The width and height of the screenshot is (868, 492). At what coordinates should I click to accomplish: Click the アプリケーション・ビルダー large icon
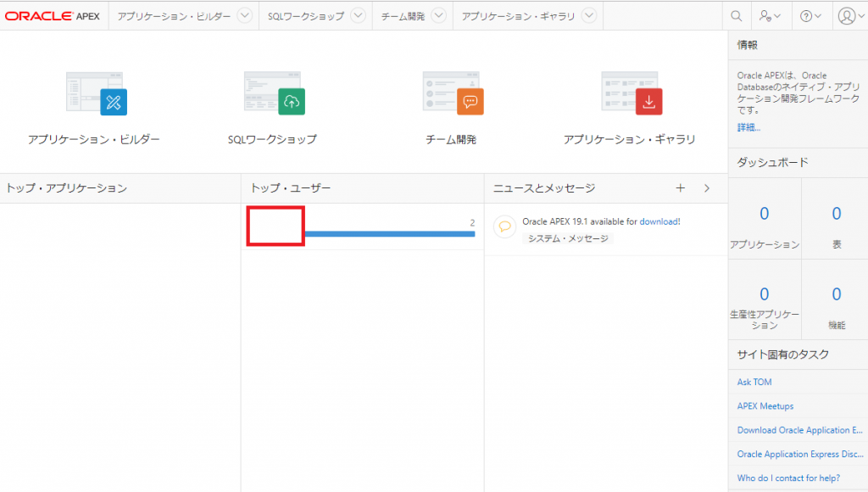(x=97, y=93)
